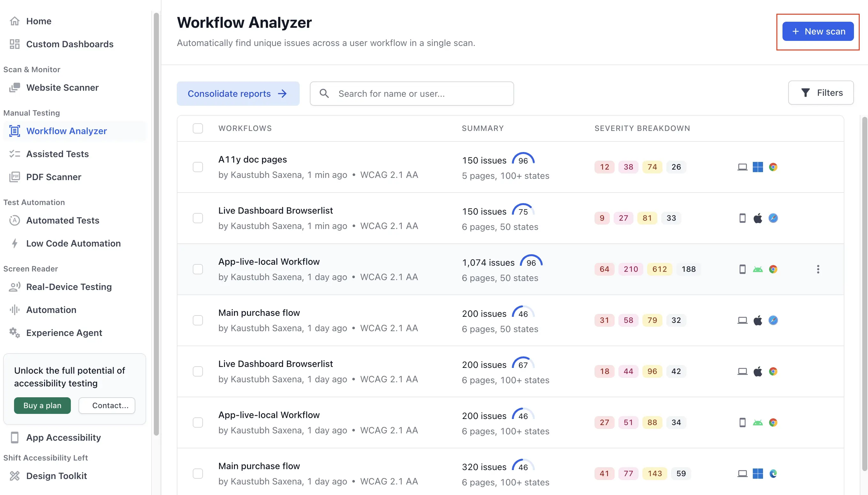This screenshot has height=495, width=868.
Task: Click Consolidate reports button
Action: coord(238,94)
